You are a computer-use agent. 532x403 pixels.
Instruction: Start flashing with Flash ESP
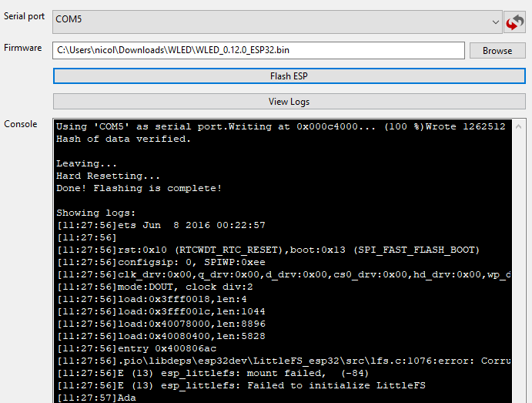point(289,76)
